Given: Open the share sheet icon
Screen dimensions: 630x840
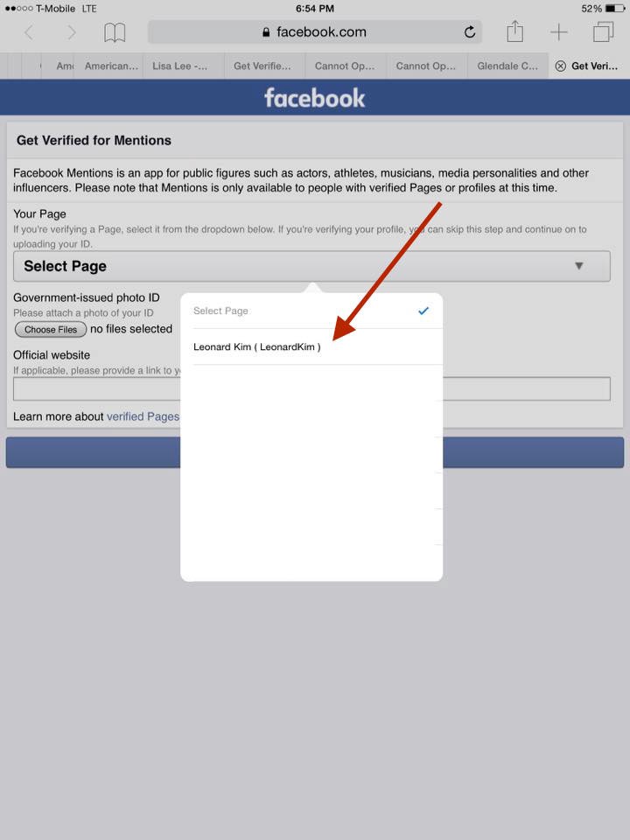Looking at the screenshot, I should (x=514, y=31).
